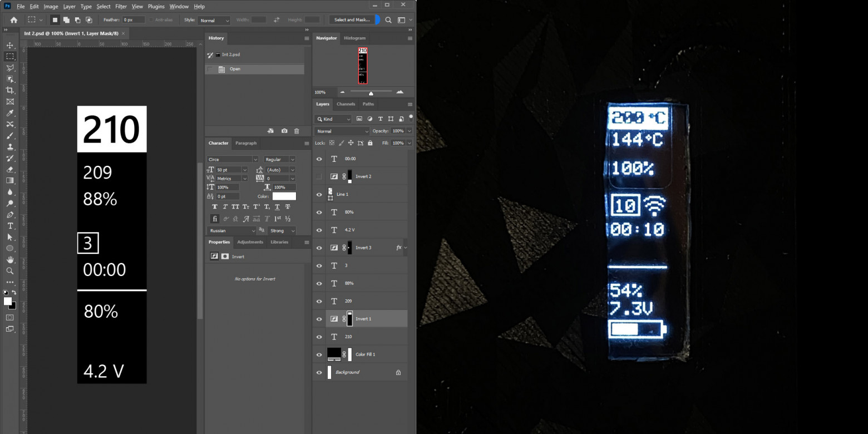Expand the Russian language dropdown
The width and height of the screenshot is (868, 434).
click(x=232, y=231)
